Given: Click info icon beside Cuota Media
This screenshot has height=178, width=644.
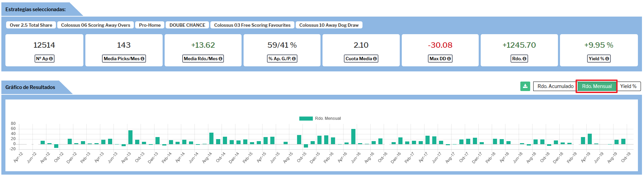Looking at the screenshot, I should pos(375,59).
